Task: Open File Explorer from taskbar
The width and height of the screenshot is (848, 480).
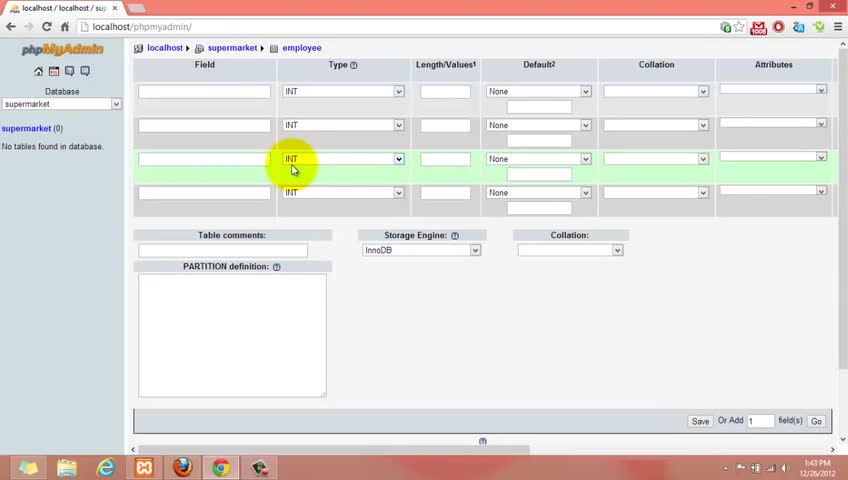Action: (x=67, y=468)
